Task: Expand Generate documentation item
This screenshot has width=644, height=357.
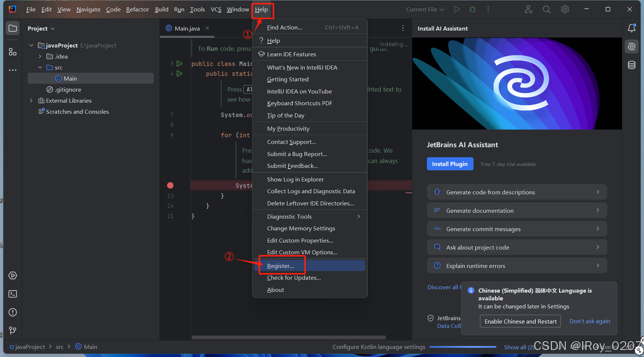Action: 517,211
